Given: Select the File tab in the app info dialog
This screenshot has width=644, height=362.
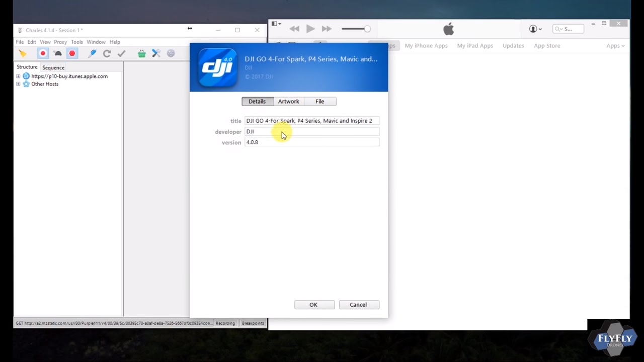Looking at the screenshot, I should tap(320, 102).
